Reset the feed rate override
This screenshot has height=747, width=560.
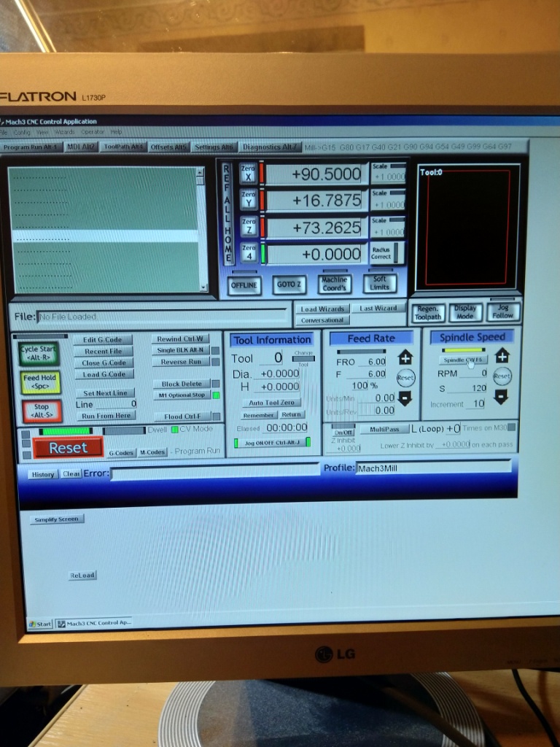tap(405, 378)
